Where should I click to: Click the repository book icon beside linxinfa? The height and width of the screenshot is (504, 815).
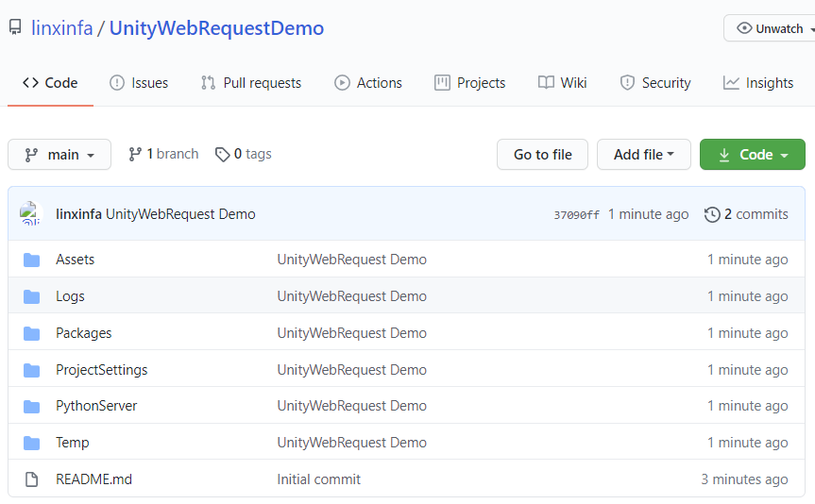coord(15,28)
